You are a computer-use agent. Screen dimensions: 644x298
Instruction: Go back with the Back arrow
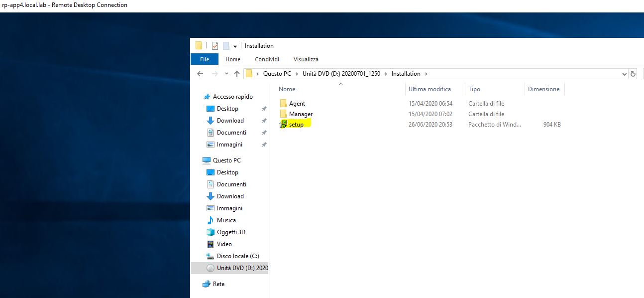click(200, 74)
